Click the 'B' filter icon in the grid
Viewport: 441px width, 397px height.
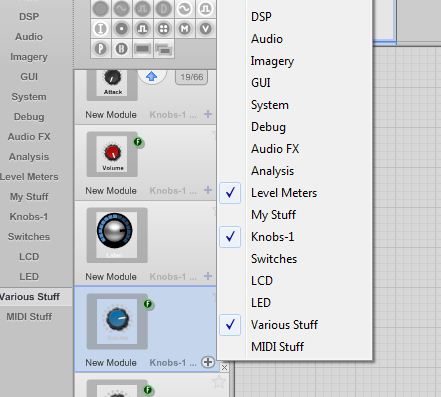point(122,49)
